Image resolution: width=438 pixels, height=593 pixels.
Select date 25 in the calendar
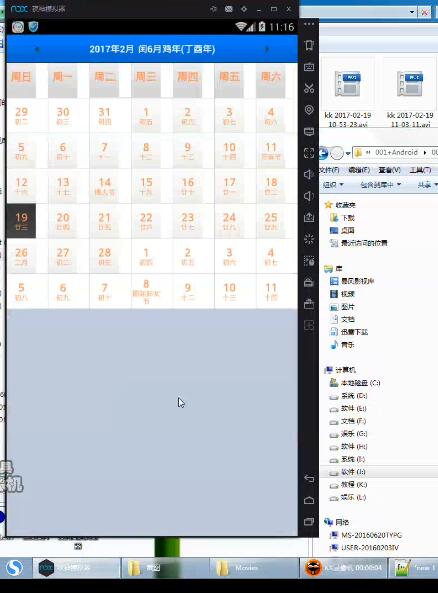271,221
